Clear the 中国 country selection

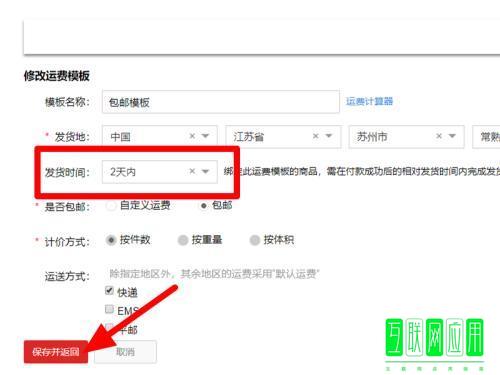192,136
